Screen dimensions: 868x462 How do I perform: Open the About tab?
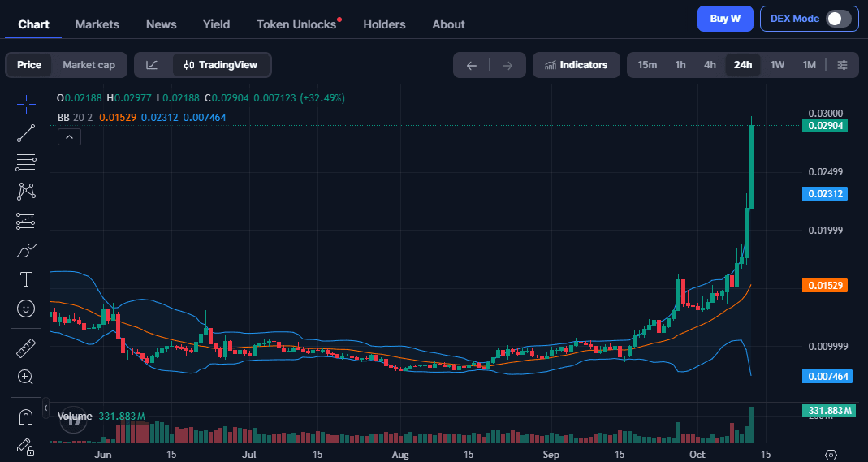[448, 24]
